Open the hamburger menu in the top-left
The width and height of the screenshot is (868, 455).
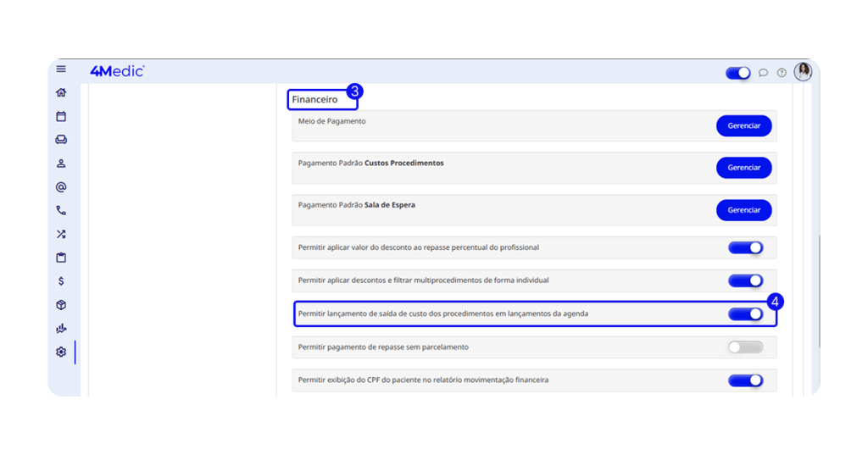pyautogui.click(x=61, y=69)
